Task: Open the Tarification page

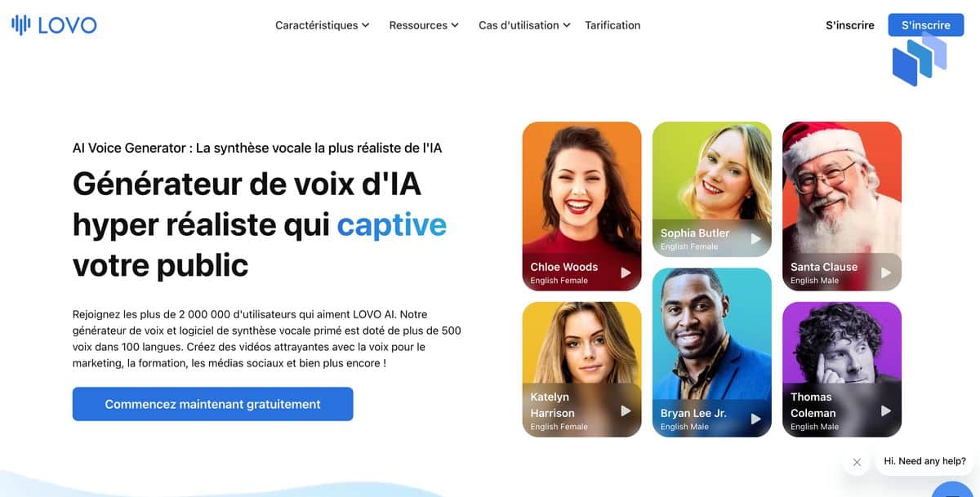Action: point(612,25)
